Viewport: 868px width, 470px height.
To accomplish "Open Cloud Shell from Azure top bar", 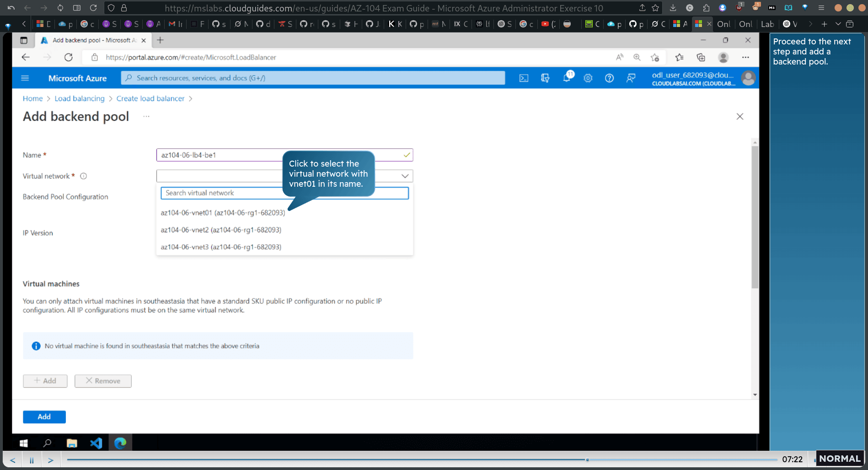I will pyautogui.click(x=524, y=78).
